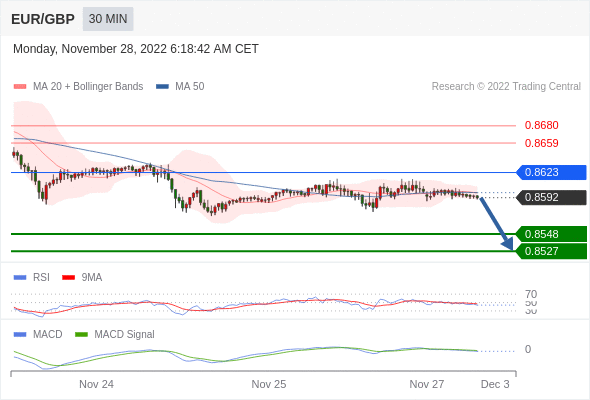Viewport: 590px width, 400px height.
Task: Toggle the 9MA legend entry
Action: (82, 278)
